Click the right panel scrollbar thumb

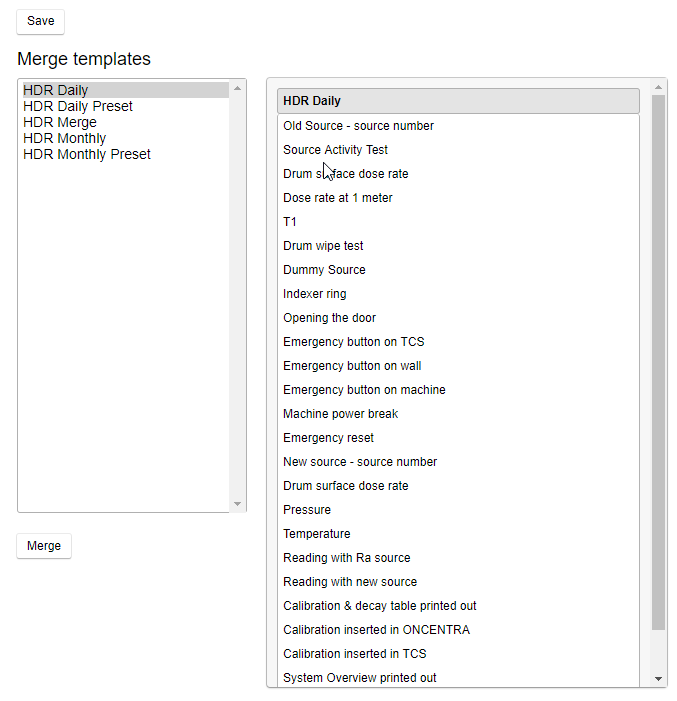click(x=658, y=362)
